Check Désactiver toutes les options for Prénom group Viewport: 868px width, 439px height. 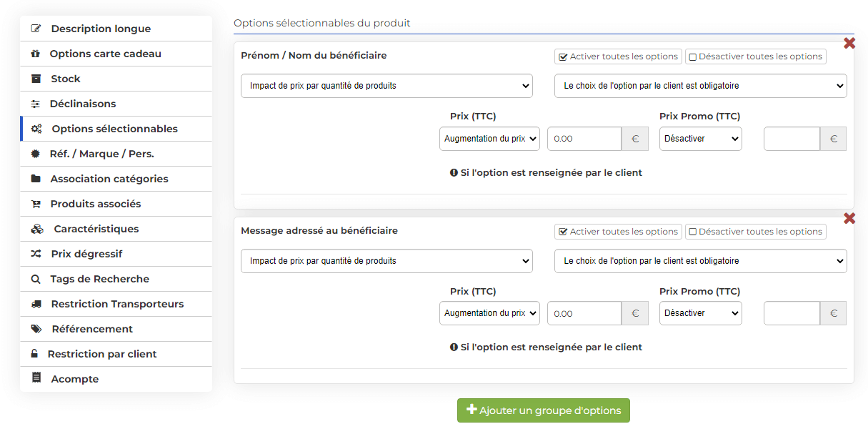(x=756, y=56)
